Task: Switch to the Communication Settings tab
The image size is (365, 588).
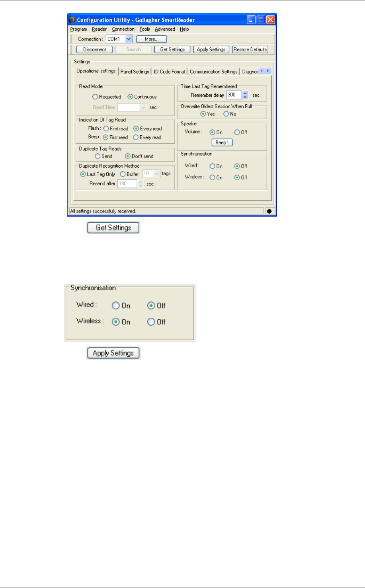Action: pos(214,72)
